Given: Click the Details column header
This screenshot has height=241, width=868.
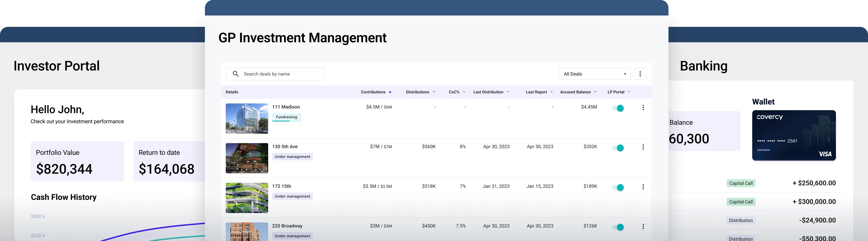Looking at the screenshot, I should click(232, 92).
